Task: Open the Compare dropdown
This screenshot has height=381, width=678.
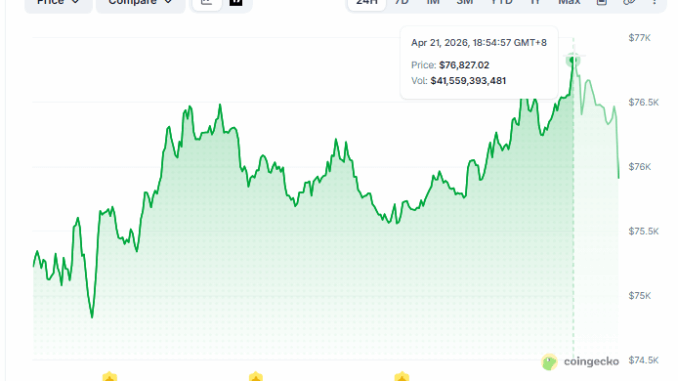Action: coord(141,4)
